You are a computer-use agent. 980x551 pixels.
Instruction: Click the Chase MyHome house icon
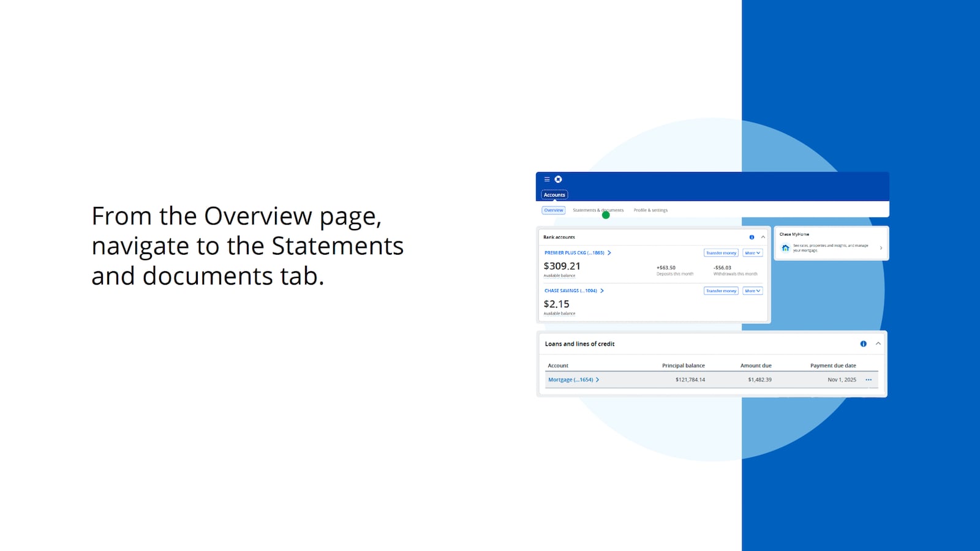[x=785, y=248]
